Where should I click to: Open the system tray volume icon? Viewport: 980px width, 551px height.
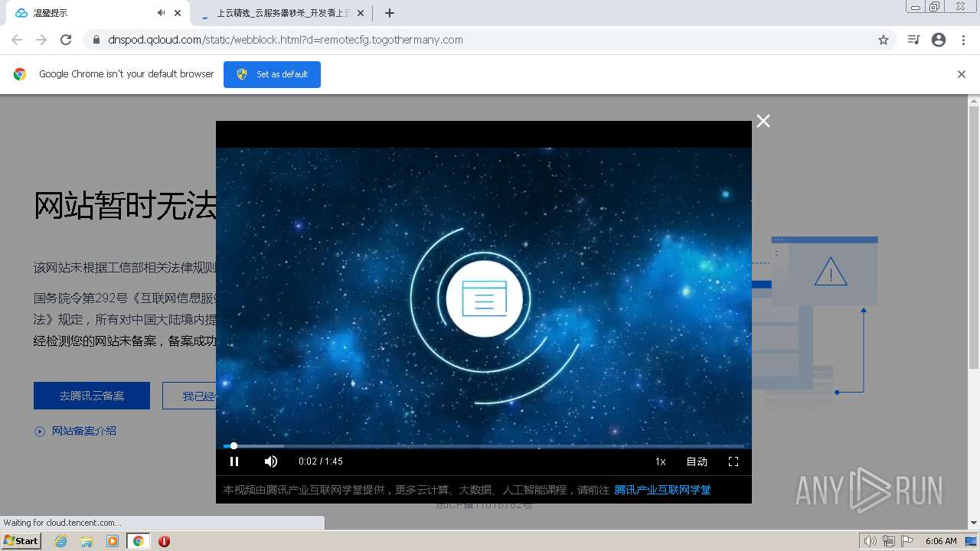click(x=871, y=541)
